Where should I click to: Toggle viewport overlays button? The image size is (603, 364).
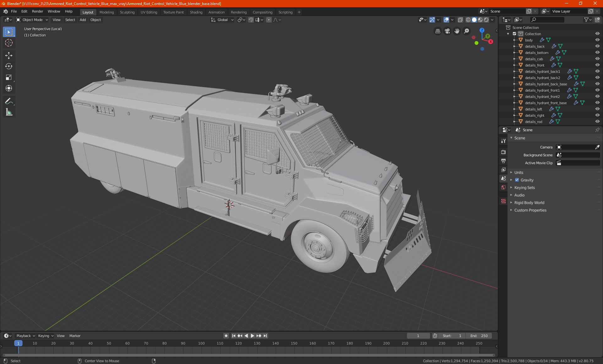446,20
